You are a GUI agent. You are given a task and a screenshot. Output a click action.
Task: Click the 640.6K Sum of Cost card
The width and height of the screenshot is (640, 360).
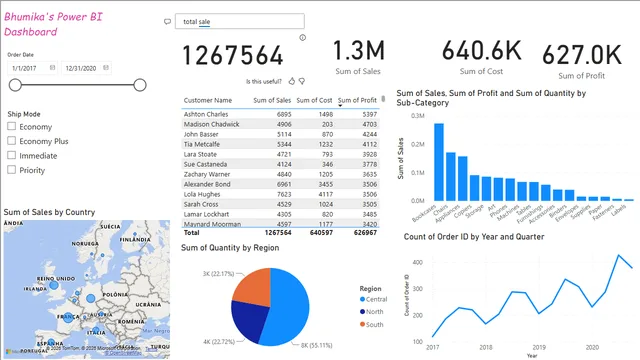(482, 57)
